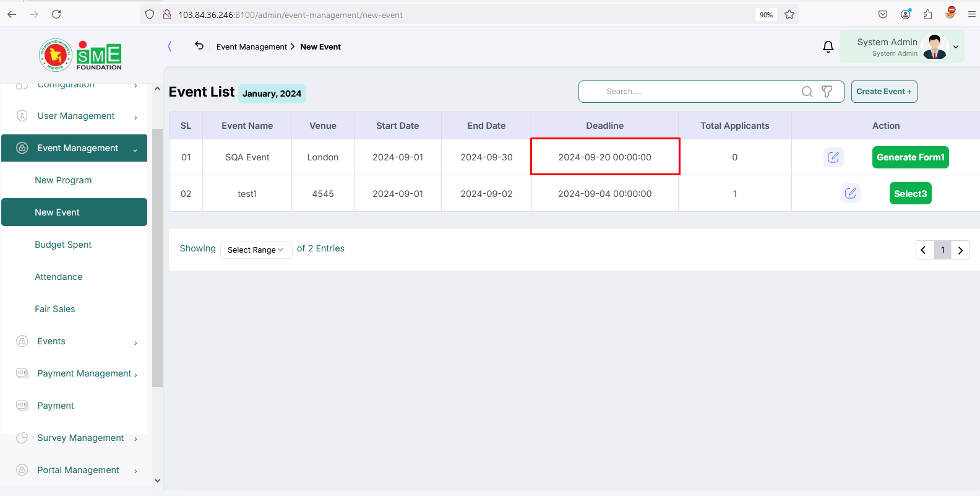Click page number 1 button
Image resolution: width=980 pixels, height=496 pixels.
click(942, 250)
